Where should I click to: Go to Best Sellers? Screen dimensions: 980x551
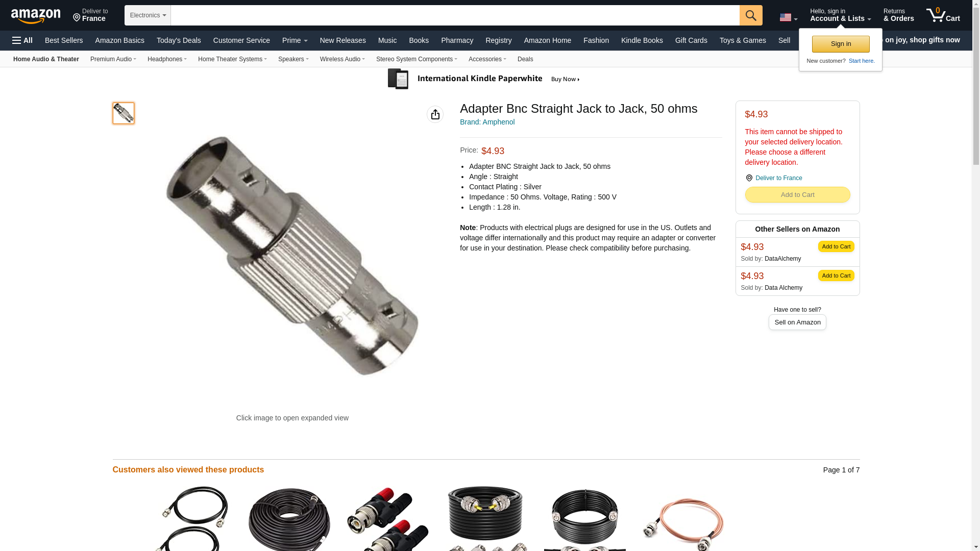coord(64,40)
